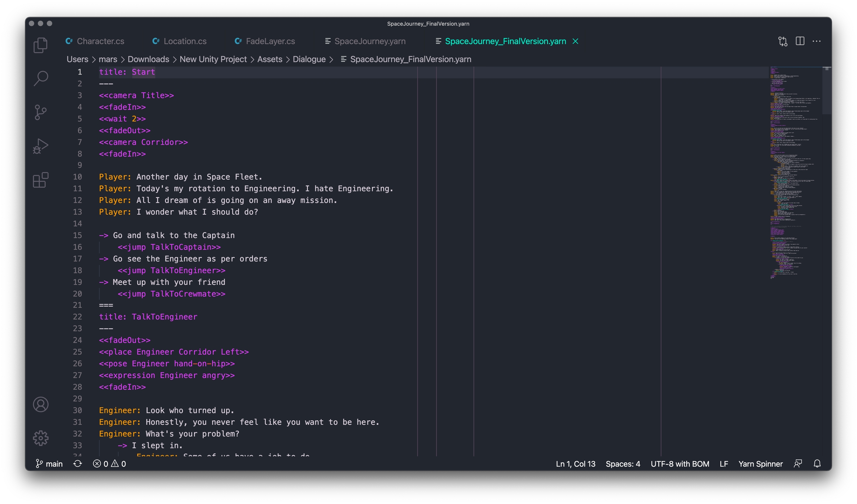This screenshot has width=857, height=504.
Task: Click the Open Changes compare icon
Action: coord(783,41)
